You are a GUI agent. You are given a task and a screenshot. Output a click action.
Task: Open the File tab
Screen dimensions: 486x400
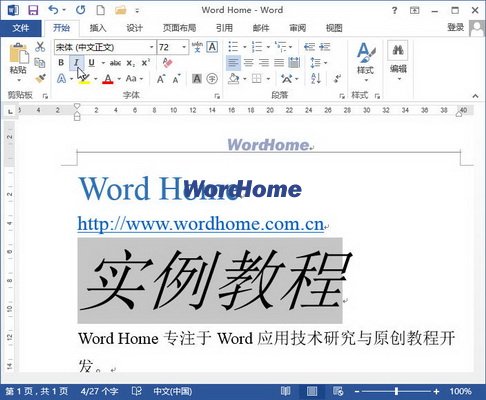[x=21, y=28]
